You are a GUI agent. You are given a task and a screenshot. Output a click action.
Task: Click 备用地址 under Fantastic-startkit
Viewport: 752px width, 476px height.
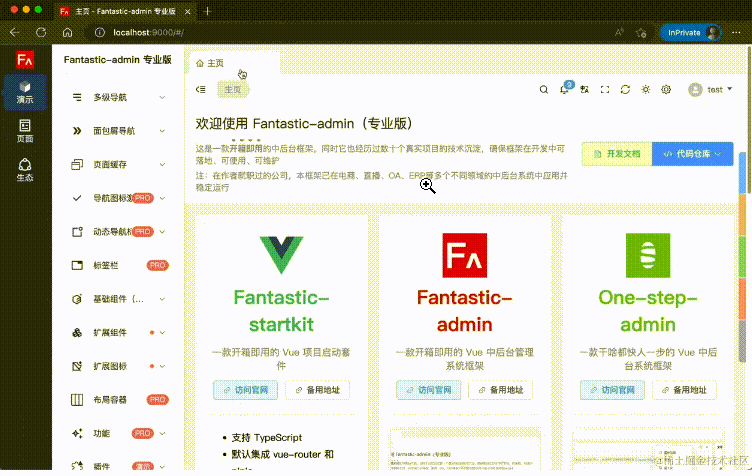pos(317,390)
